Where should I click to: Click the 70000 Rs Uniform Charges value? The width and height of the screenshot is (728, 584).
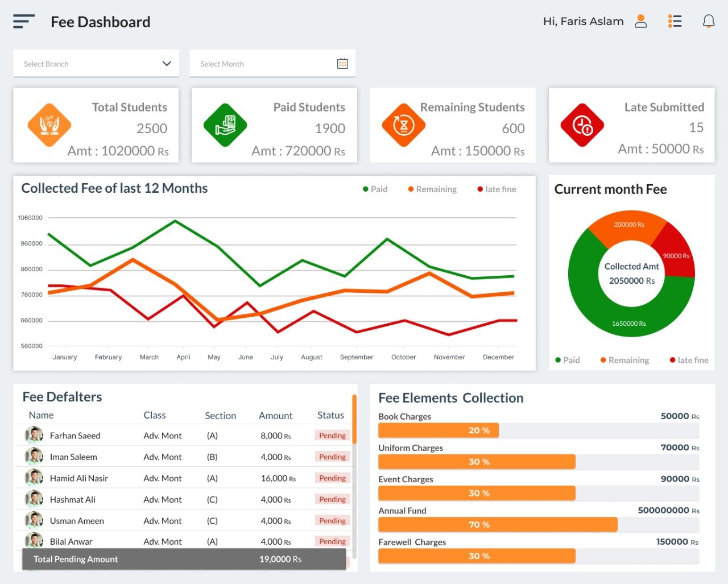tap(680, 448)
